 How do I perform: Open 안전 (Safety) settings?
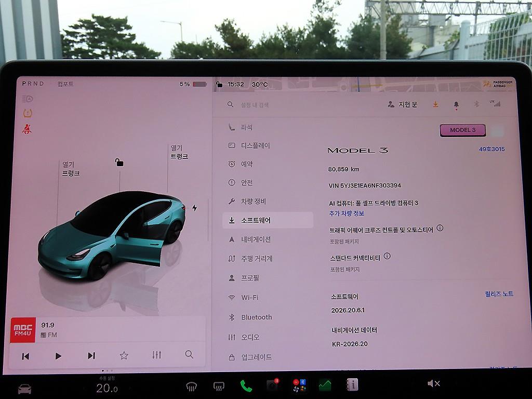(x=241, y=182)
